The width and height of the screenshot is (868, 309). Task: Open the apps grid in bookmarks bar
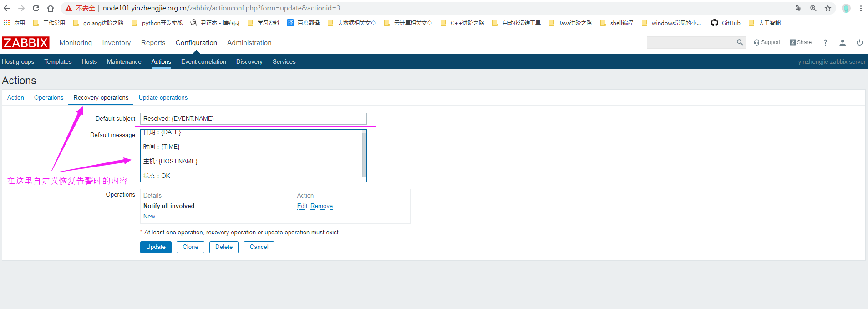pos(7,23)
